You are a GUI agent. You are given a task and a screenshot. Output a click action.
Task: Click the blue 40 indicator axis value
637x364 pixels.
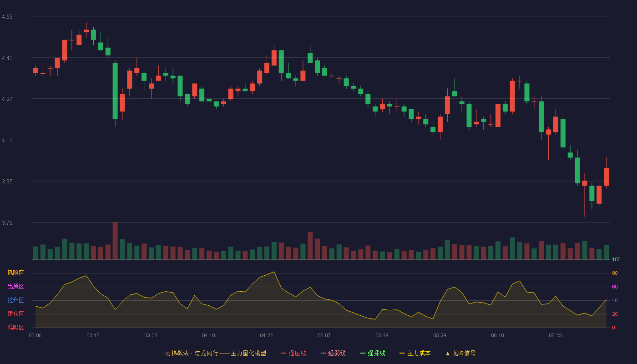615,301
